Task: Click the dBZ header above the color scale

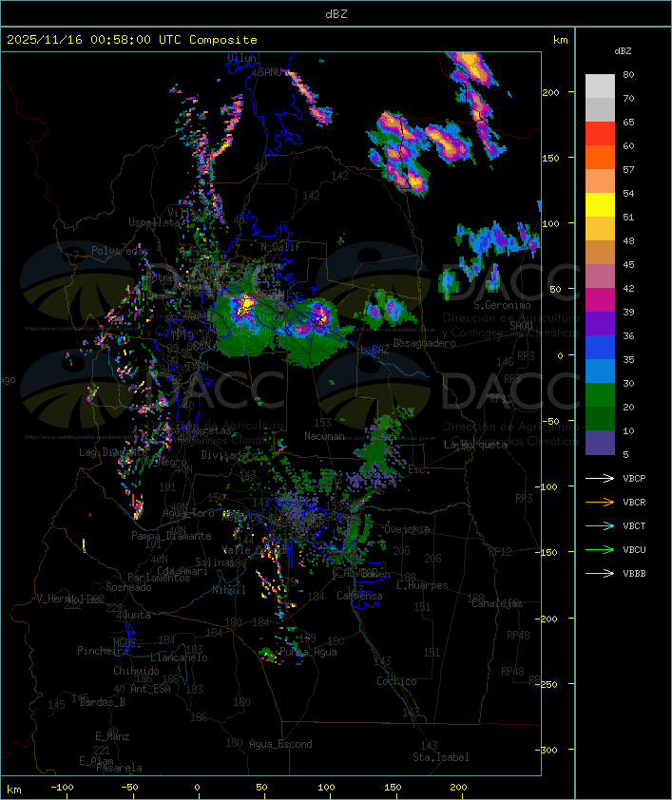Action: (623, 51)
